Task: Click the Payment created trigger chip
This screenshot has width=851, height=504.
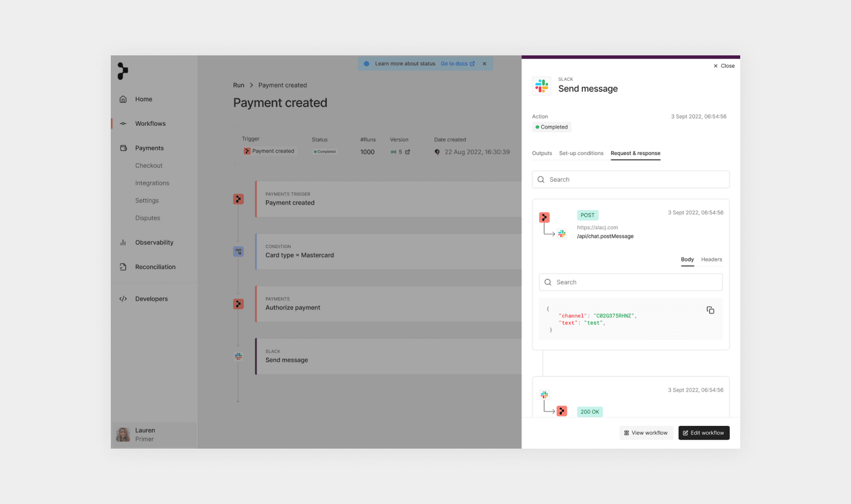Action: tap(270, 151)
